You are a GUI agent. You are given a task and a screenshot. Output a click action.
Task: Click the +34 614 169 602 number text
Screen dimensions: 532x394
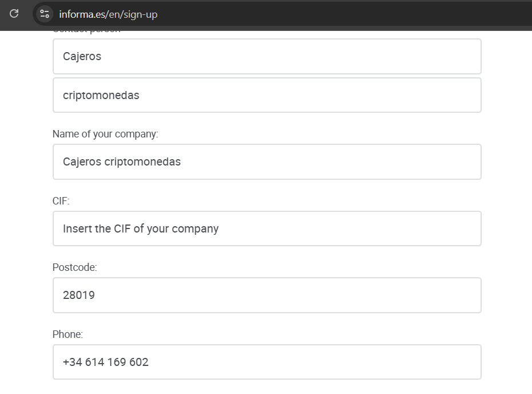(x=105, y=362)
